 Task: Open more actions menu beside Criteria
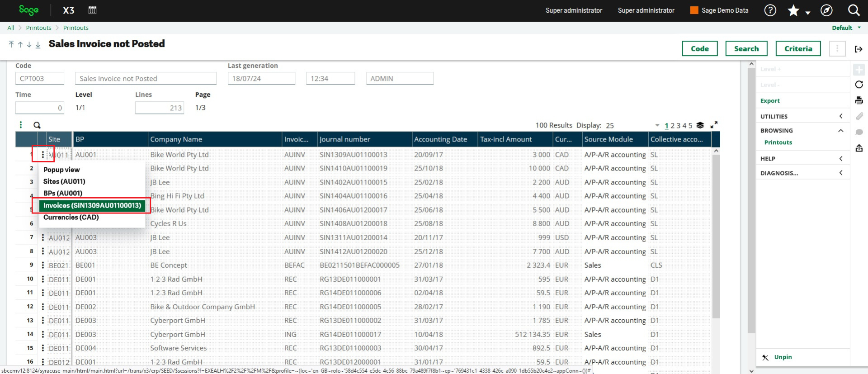(x=837, y=48)
